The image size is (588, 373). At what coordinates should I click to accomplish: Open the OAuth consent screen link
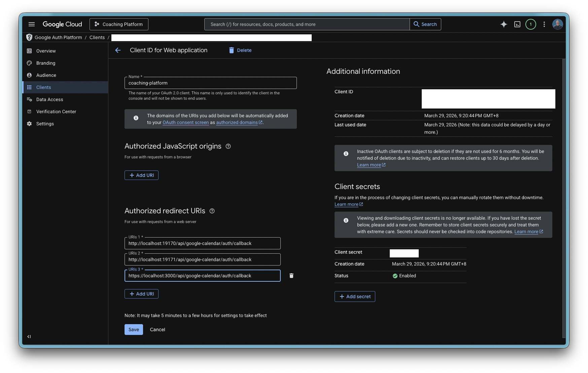[x=185, y=123]
